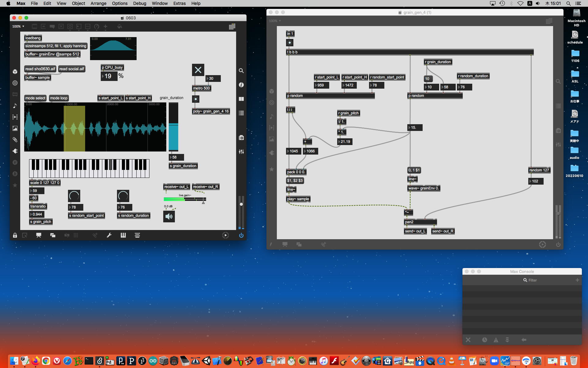Viewport: 588px width, 368px height.
Task: Open presentation mode in 0603 patcher
Action: 39,235
